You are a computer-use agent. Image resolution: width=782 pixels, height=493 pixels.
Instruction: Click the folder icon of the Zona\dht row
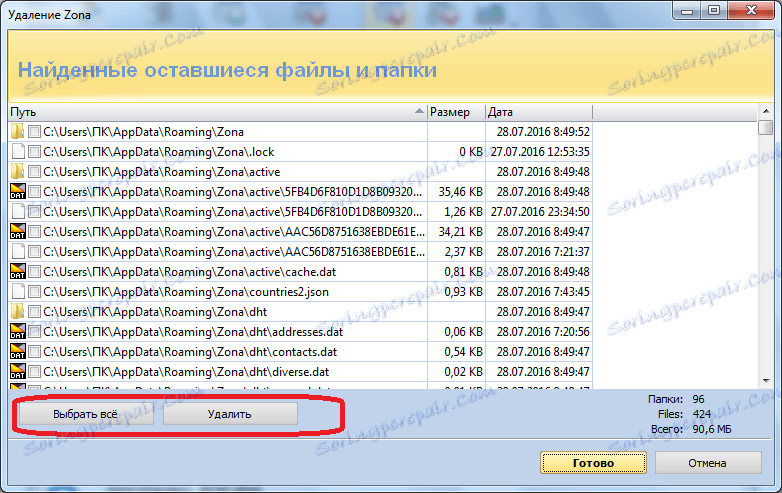pyautogui.click(x=17, y=312)
